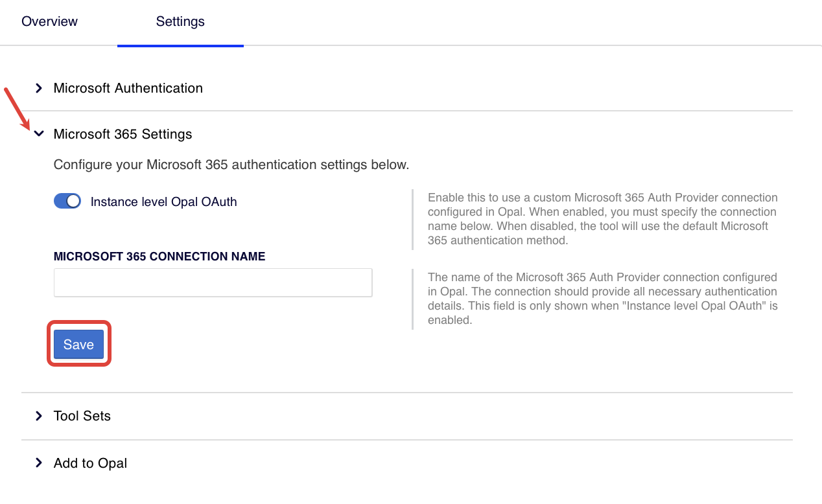
Task: Expand the Tool Sets chevron arrow
Action: pyautogui.click(x=39, y=416)
